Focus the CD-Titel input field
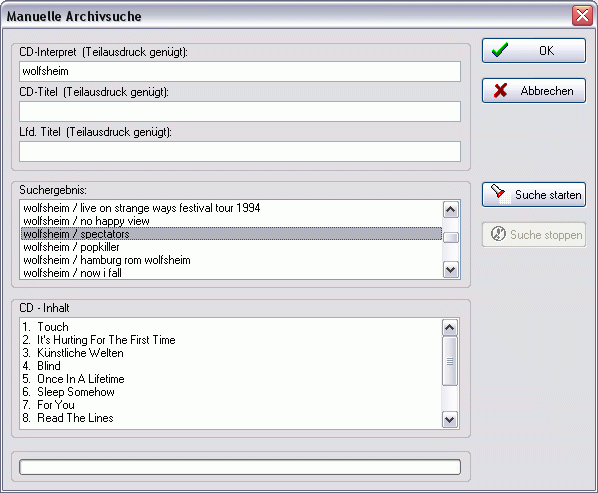Viewport: 598px width, 493px height. (240, 111)
